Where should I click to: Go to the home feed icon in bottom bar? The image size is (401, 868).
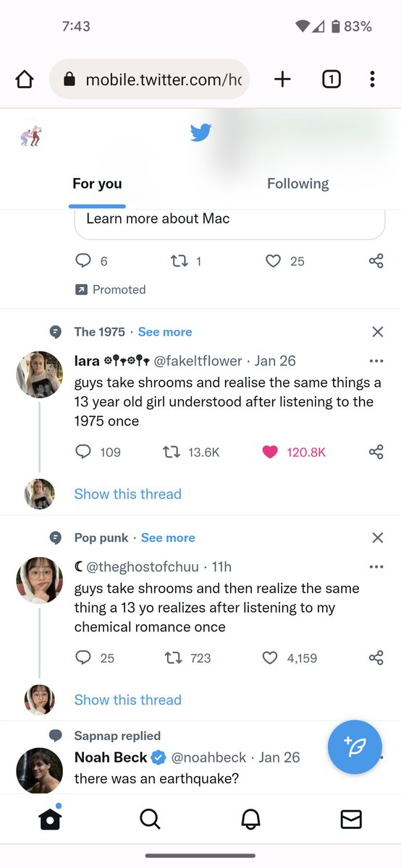coord(50,819)
